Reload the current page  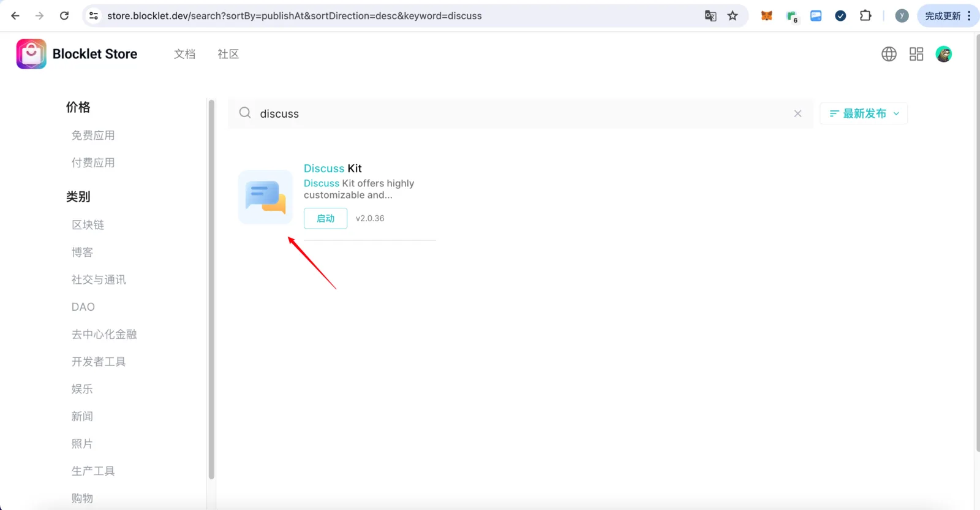point(64,16)
